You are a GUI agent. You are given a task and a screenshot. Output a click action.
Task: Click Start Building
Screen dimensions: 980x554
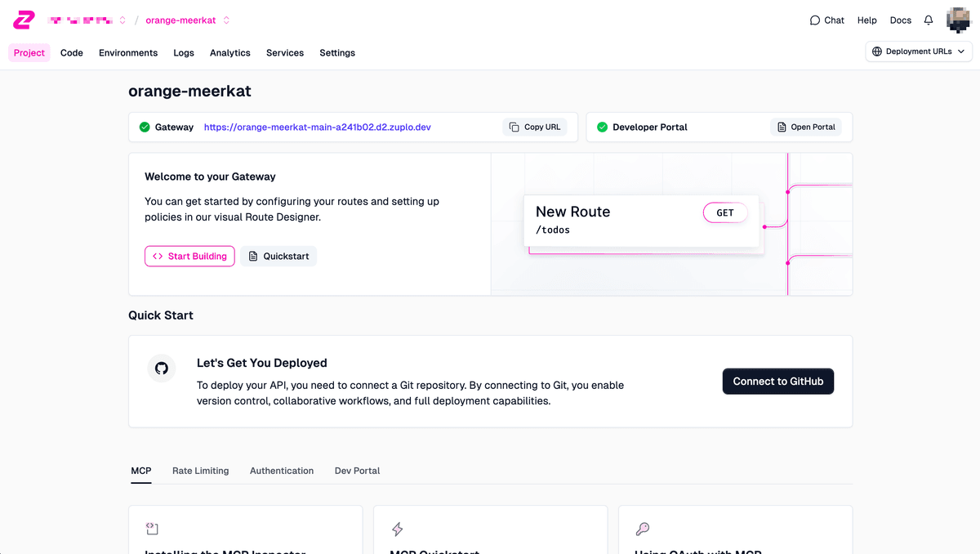(x=189, y=257)
